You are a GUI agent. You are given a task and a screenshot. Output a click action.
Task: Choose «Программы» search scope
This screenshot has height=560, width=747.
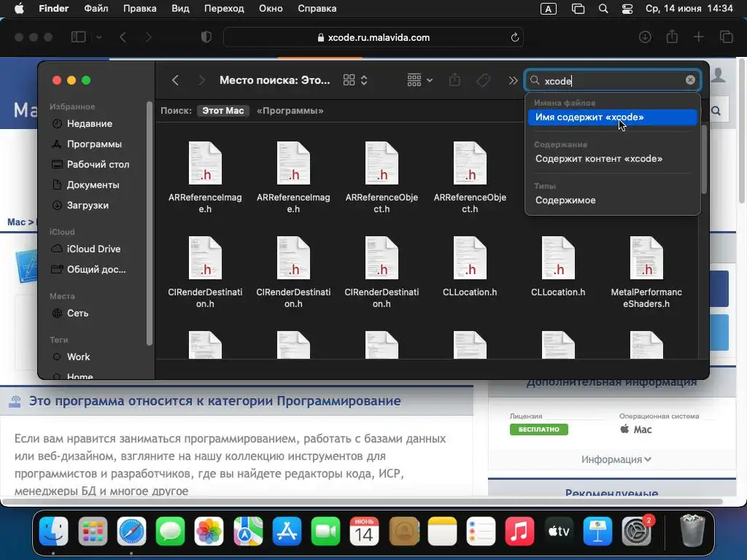(x=290, y=111)
